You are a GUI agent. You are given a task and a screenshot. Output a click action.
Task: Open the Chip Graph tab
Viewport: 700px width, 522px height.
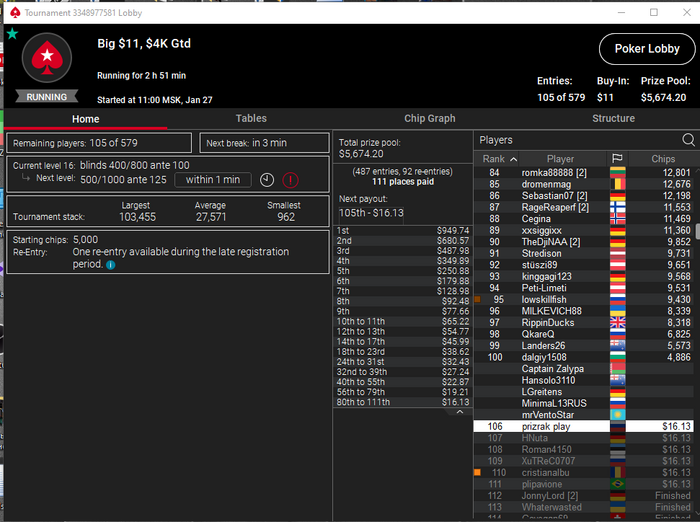click(x=429, y=118)
